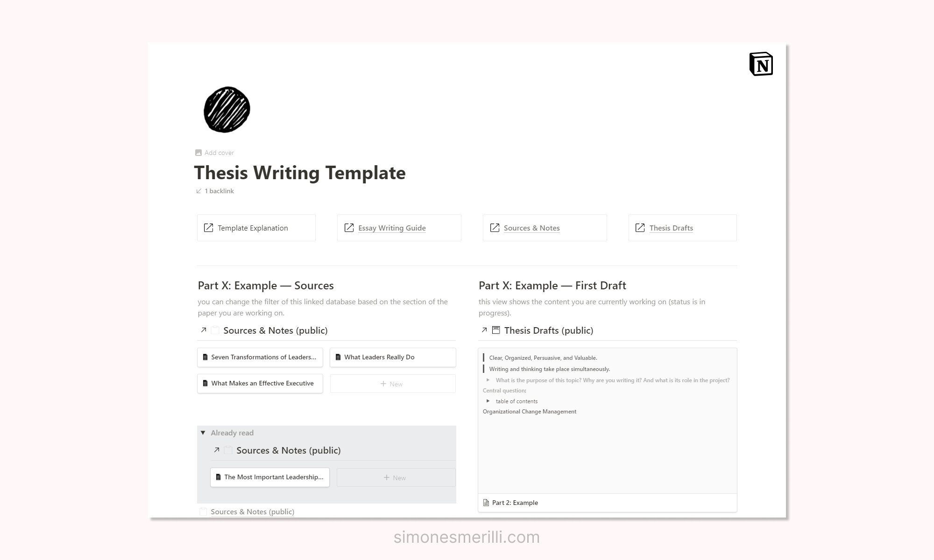Screen dimensions: 934x560
Task: Expand the Part 2 Example draft item
Action: click(515, 502)
